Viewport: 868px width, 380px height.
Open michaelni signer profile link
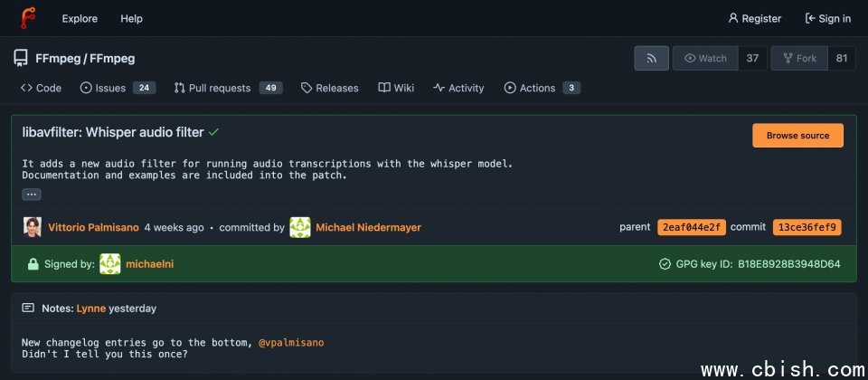click(x=150, y=264)
